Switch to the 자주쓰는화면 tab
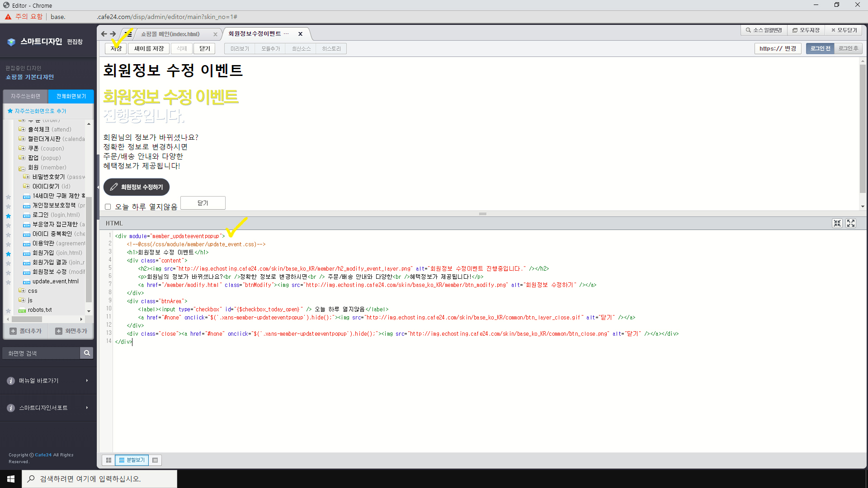 click(x=26, y=96)
